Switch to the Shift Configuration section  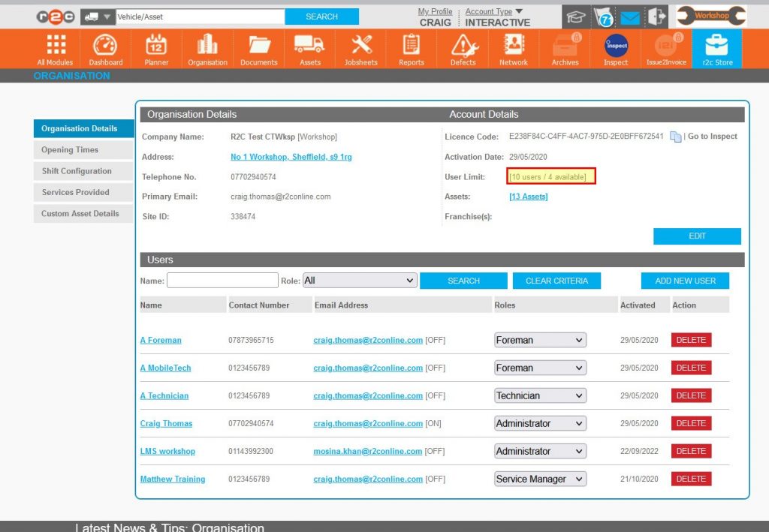[x=83, y=171]
